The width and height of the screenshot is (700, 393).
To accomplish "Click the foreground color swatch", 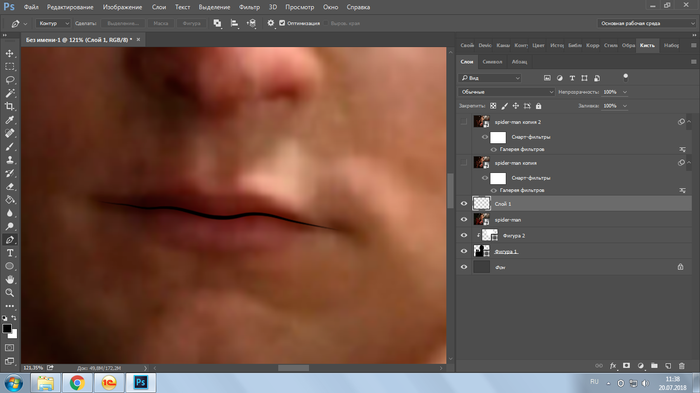I will coord(7,329).
